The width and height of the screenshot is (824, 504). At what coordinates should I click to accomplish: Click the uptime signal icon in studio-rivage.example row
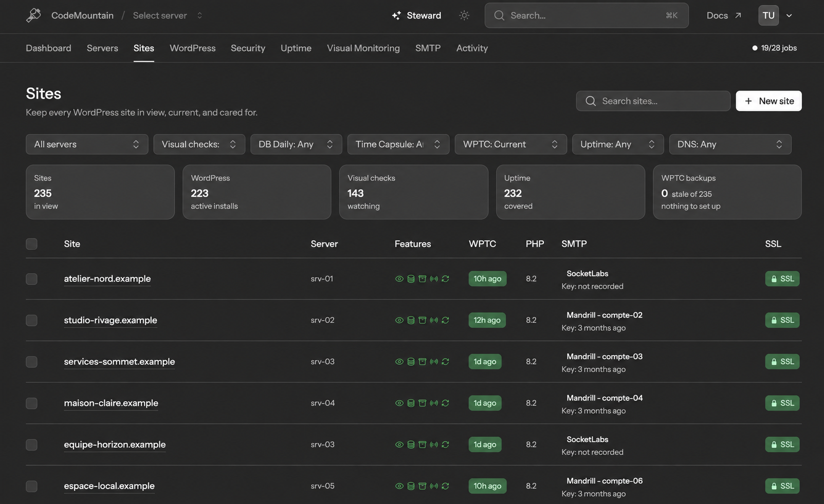tap(434, 320)
